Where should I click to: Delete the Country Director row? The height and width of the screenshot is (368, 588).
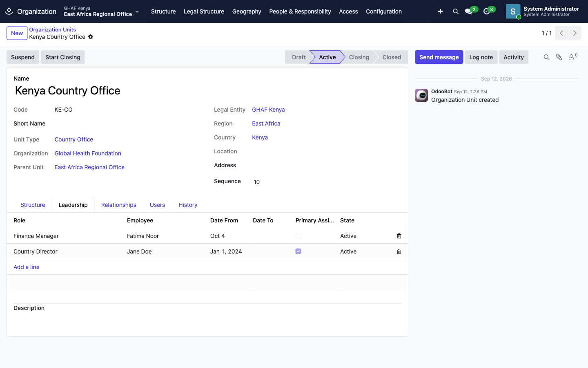(x=399, y=251)
